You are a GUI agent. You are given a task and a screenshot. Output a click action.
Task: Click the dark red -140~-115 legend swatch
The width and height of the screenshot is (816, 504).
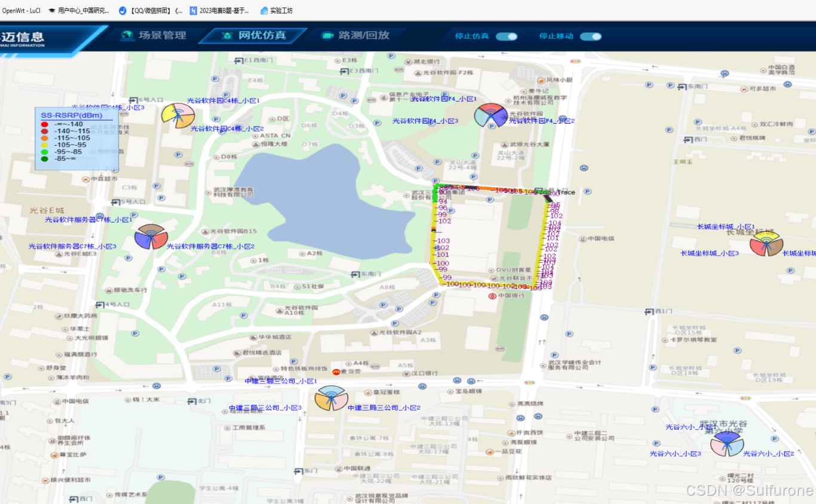[44, 131]
